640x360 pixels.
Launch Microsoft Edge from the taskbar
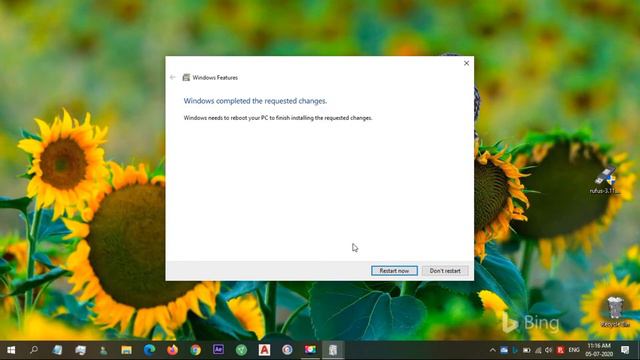149,350
